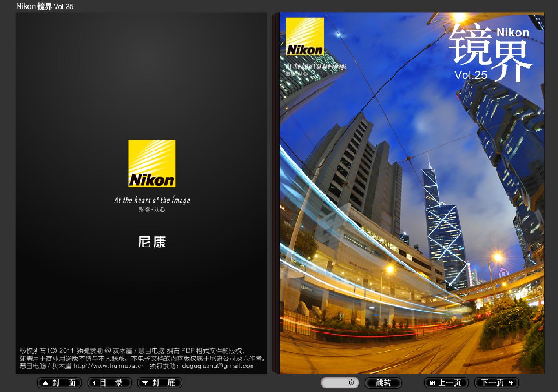
Task: Click the duguqiuzhu@gmail.com email address
Action: 219,366
